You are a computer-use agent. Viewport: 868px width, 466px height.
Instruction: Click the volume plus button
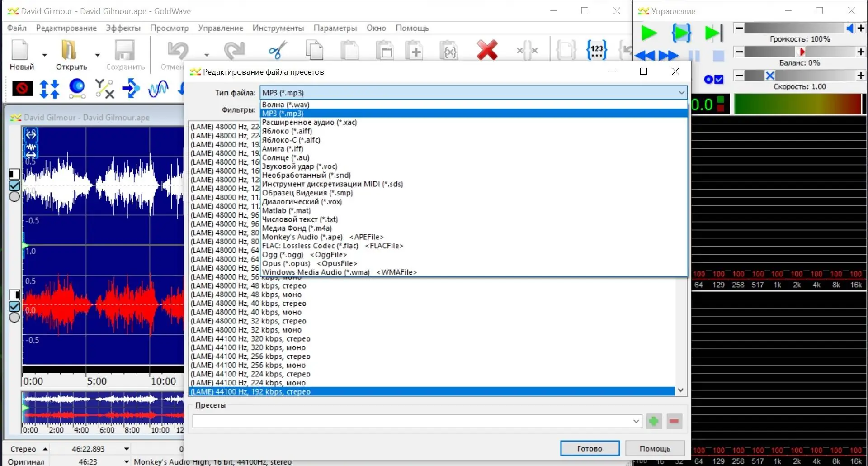pyautogui.click(x=861, y=28)
